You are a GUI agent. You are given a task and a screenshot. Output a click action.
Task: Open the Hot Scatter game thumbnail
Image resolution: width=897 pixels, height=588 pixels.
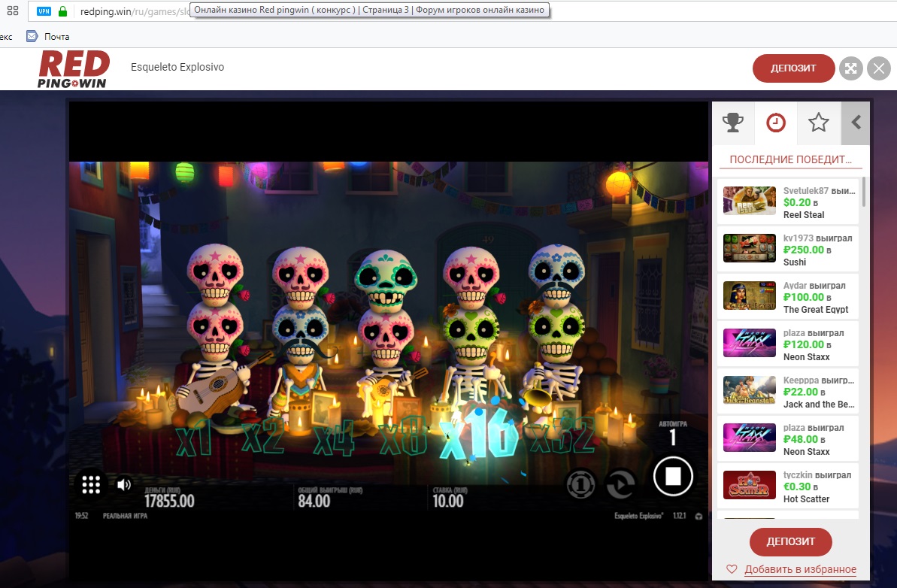click(750, 486)
